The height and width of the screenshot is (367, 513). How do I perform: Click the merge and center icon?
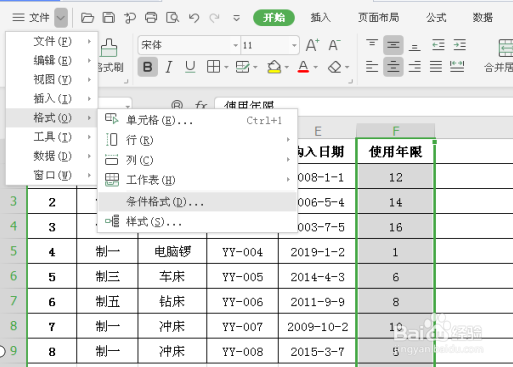coord(505,48)
